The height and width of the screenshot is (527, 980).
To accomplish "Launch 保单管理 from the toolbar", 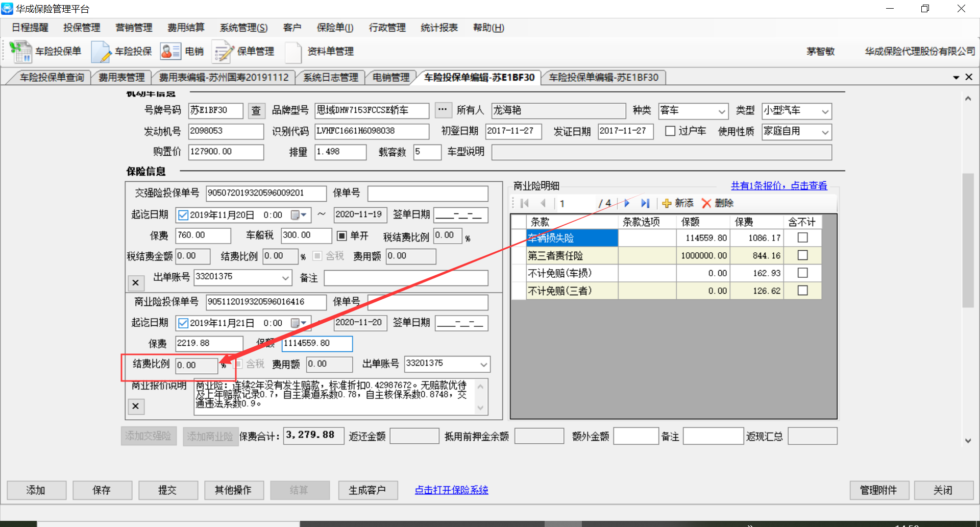I will [223, 52].
